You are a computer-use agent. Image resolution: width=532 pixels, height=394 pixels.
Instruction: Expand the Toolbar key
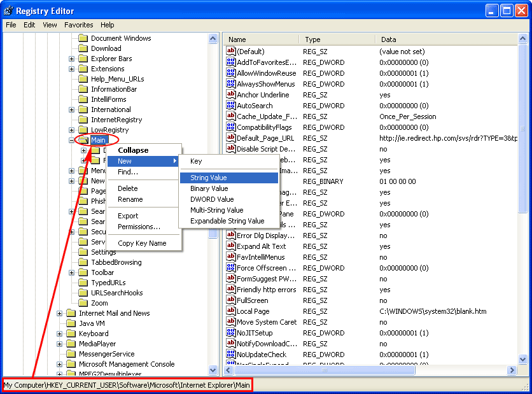pyautogui.click(x=71, y=272)
